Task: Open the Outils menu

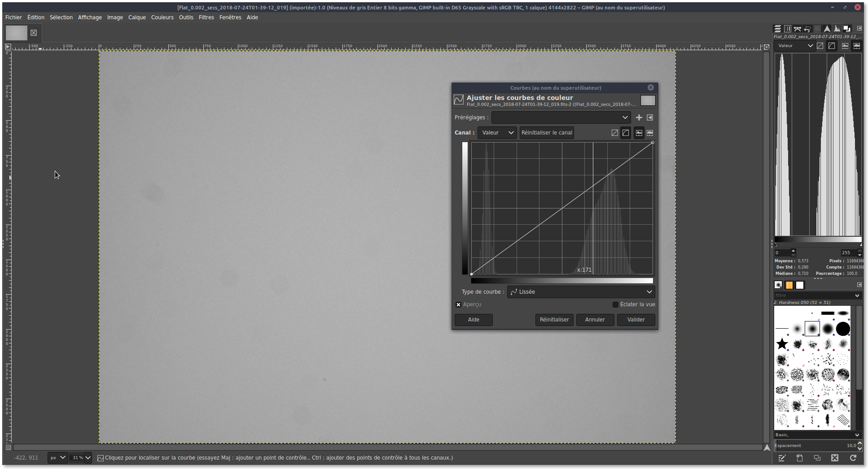Action: pos(186,17)
